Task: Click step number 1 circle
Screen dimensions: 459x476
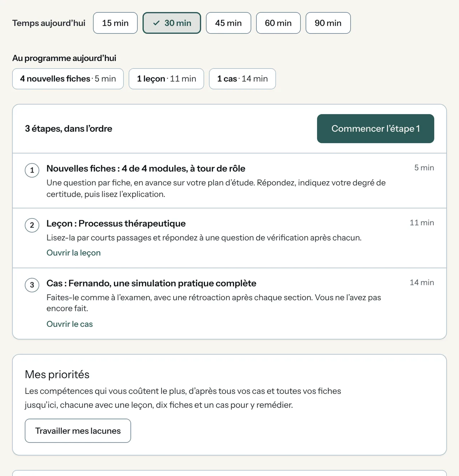Action: coord(32,170)
